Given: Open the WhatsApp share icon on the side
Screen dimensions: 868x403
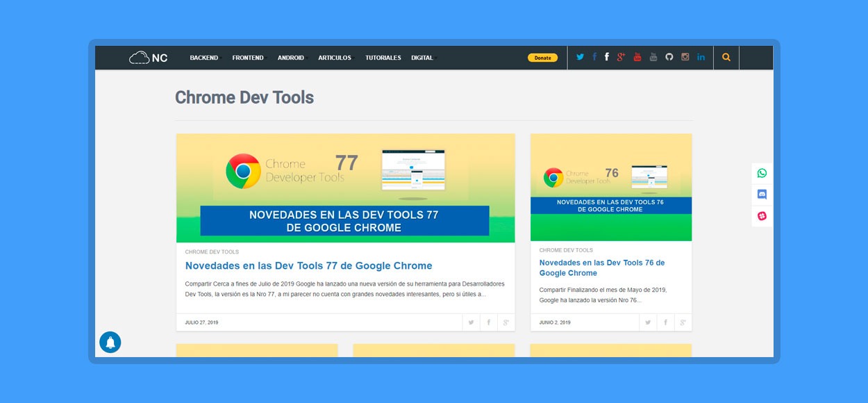Looking at the screenshot, I should [762, 173].
